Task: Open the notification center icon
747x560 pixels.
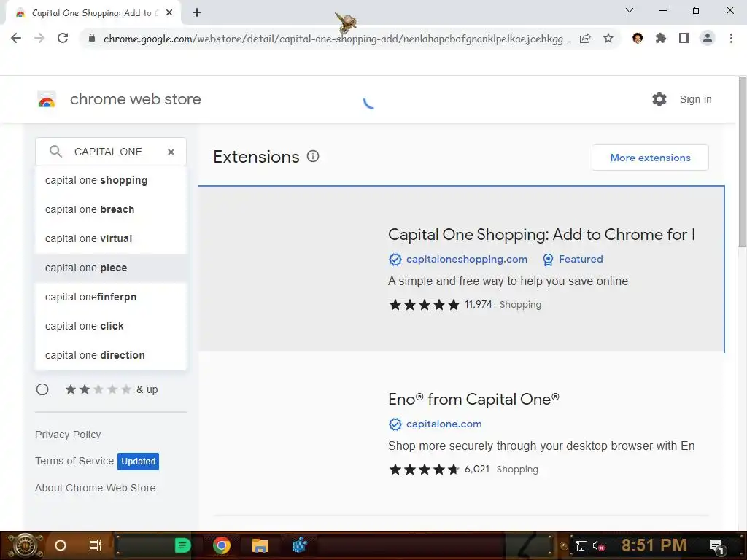Action: point(716,545)
